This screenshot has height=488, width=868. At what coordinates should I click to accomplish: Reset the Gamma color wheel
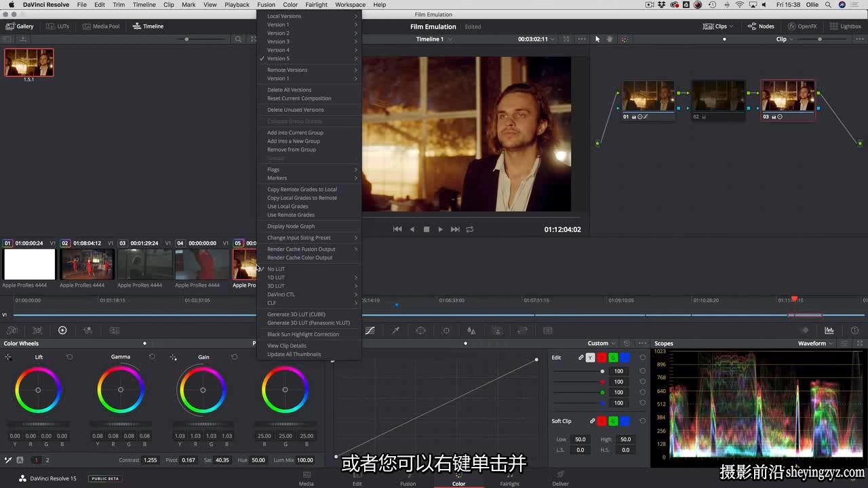(x=152, y=357)
